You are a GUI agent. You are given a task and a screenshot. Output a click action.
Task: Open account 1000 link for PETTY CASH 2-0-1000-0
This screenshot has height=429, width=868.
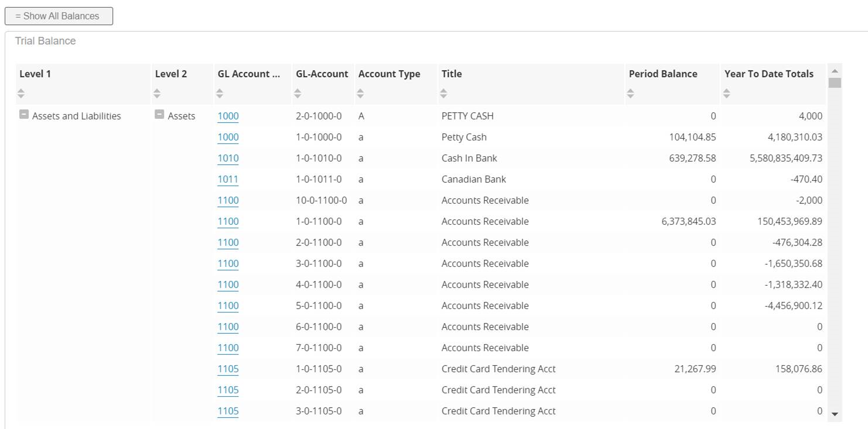(x=228, y=116)
